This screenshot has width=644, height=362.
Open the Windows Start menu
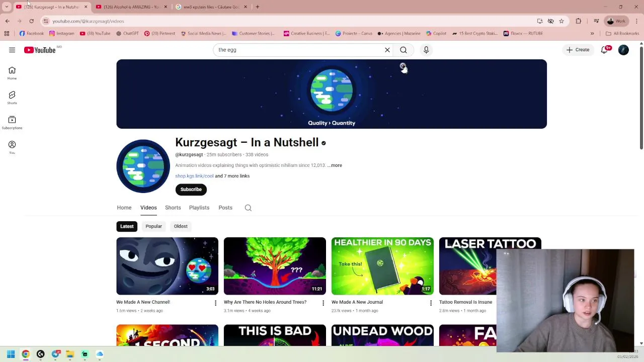tap(11, 354)
